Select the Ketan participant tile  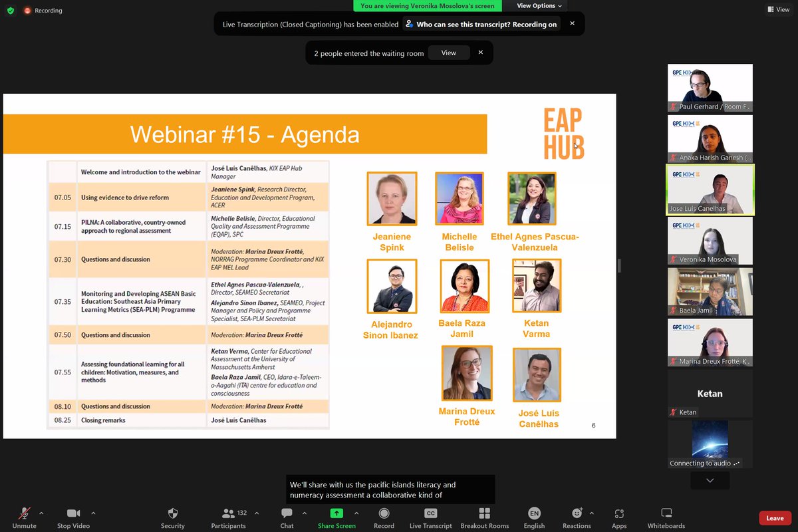(x=710, y=394)
